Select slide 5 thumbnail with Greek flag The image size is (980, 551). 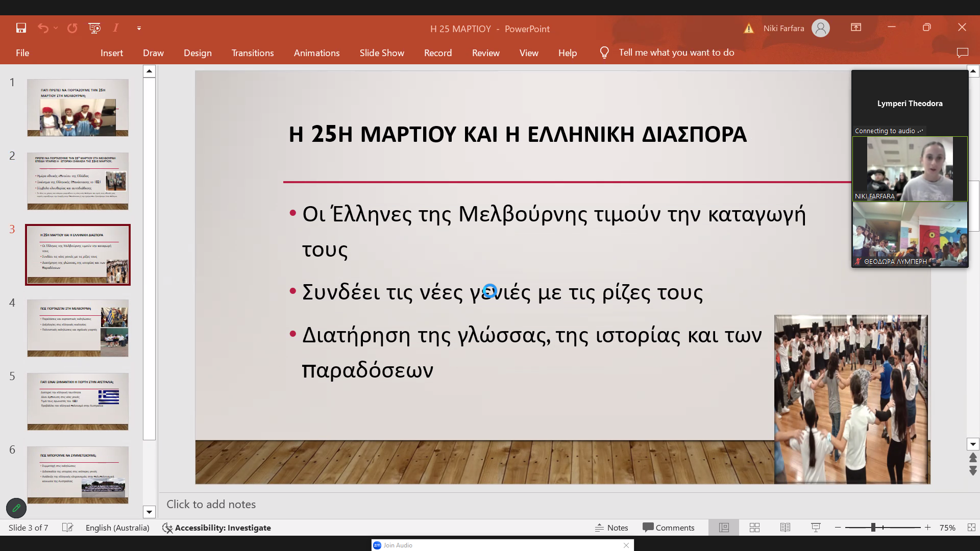point(78,402)
